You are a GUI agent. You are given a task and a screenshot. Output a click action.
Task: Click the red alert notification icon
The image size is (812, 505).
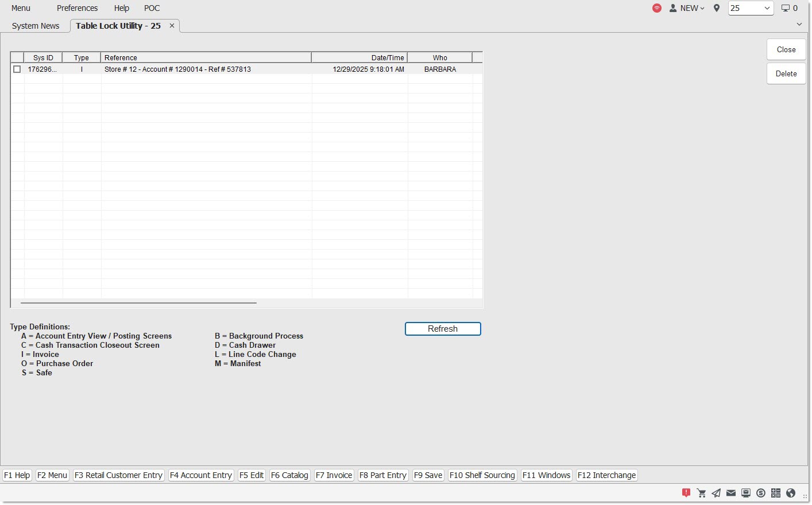tap(686, 493)
